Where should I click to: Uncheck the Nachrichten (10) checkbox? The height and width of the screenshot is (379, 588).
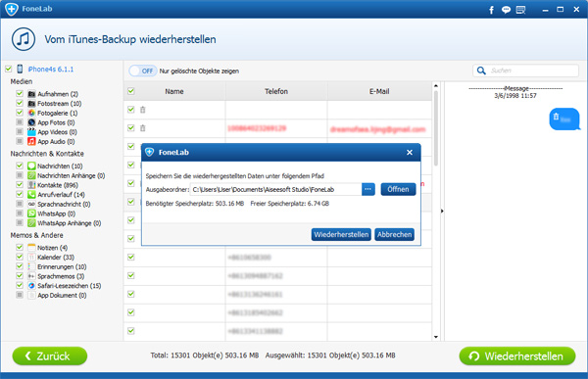(20, 166)
